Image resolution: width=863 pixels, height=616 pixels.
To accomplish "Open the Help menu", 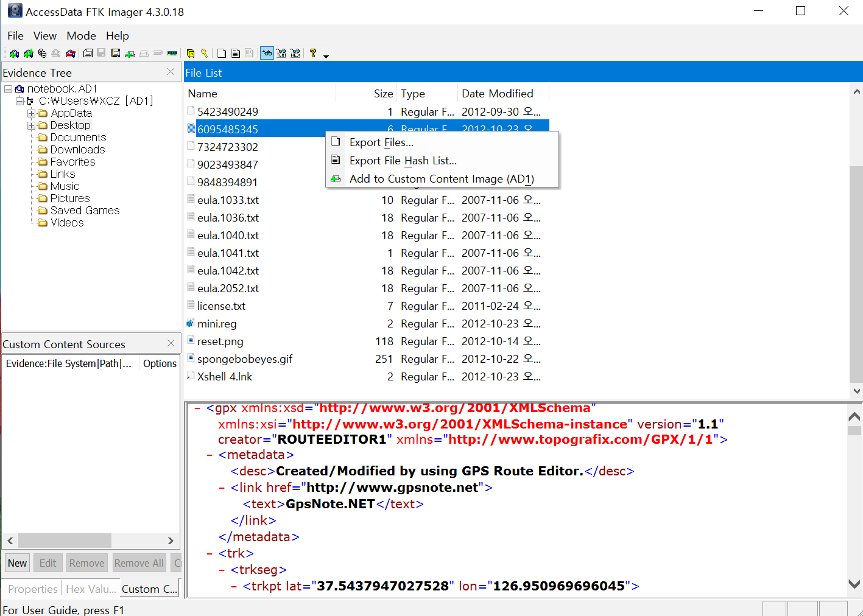I will coord(118,36).
